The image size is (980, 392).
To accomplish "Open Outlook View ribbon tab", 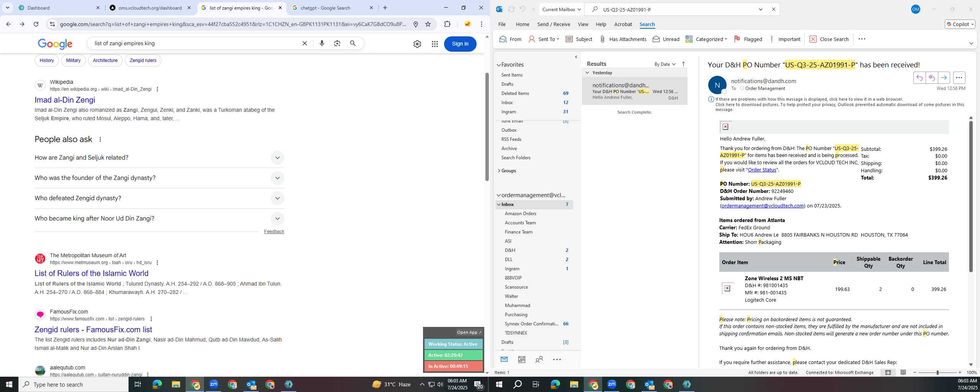I will coord(583,24).
